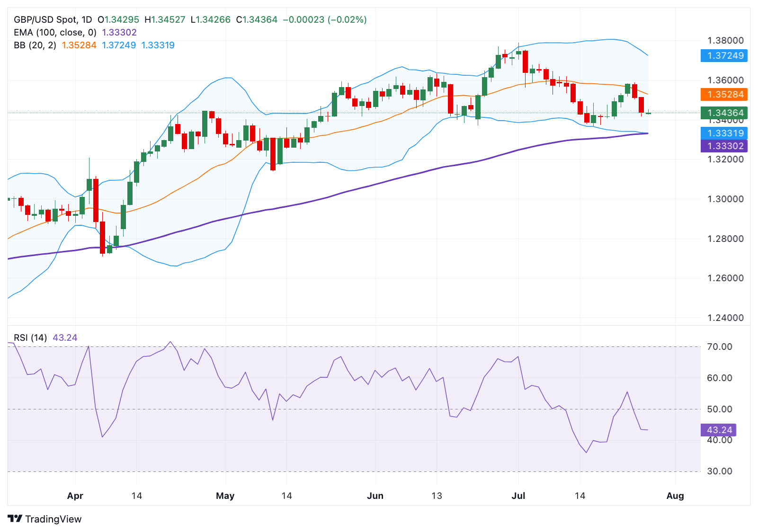The width and height of the screenshot is (758, 532).
Task: Click the purple 43.24 RSI tag on axis
Action: coord(719,430)
